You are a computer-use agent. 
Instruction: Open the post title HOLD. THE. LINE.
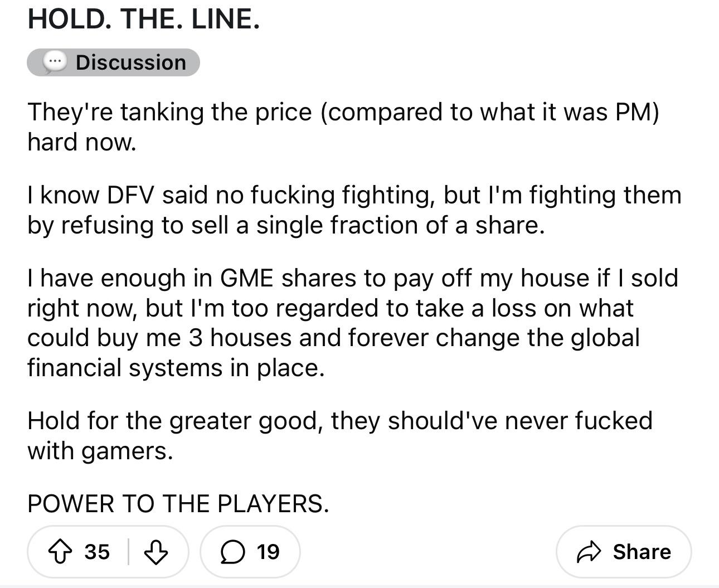143,19
